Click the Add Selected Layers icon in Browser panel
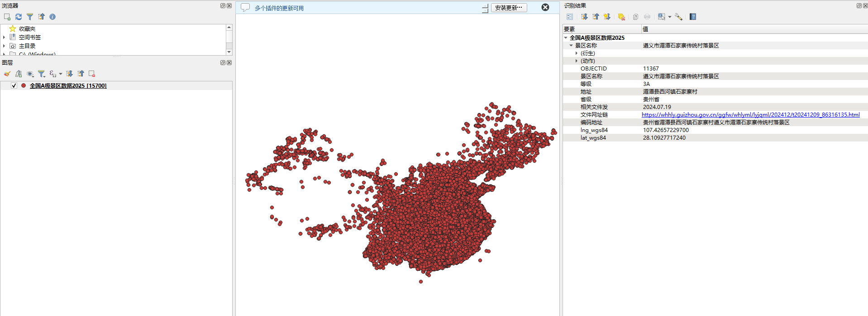Viewport: 868px width, 316px height. coord(7,17)
